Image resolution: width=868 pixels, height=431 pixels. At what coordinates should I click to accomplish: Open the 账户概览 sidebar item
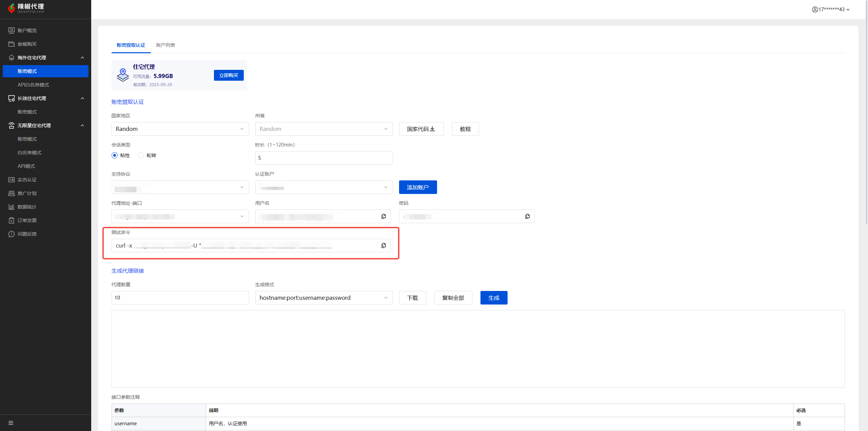tap(27, 31)
